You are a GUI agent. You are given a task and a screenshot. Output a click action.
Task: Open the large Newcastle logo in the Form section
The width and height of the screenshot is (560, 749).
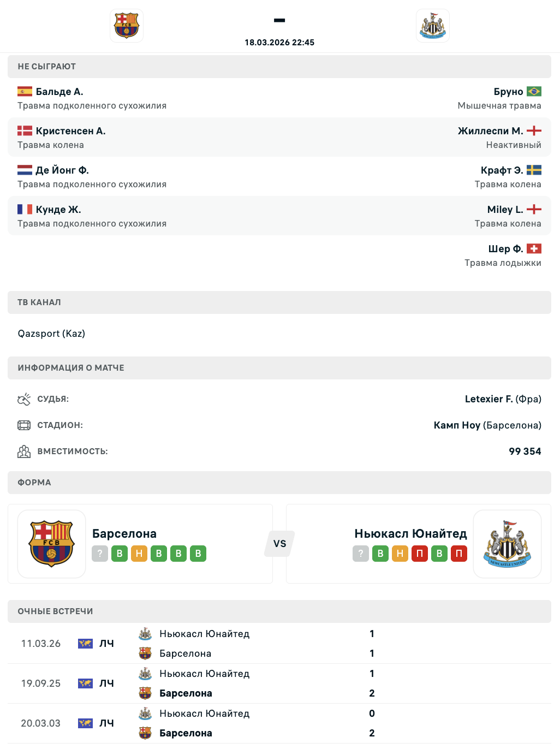pyautogui.click(x=507, y=544)
